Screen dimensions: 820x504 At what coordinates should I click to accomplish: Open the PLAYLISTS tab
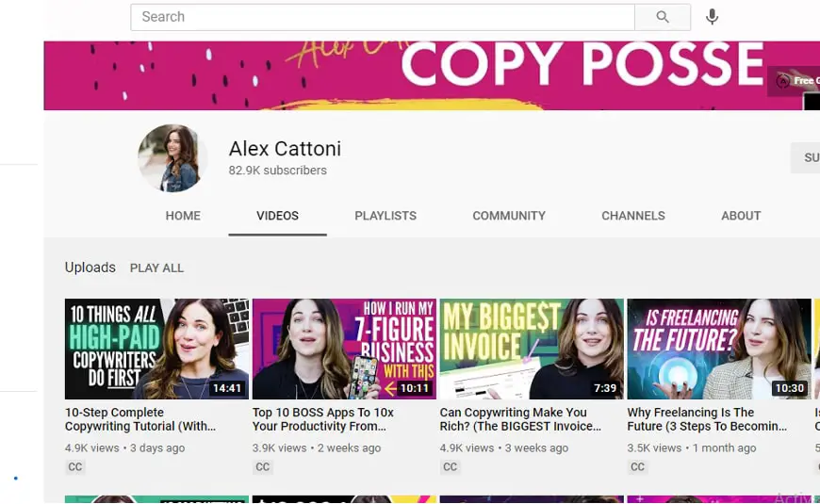tap(385, 216)
